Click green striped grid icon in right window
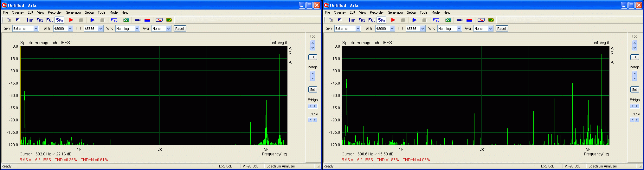 tap(448, 20)
